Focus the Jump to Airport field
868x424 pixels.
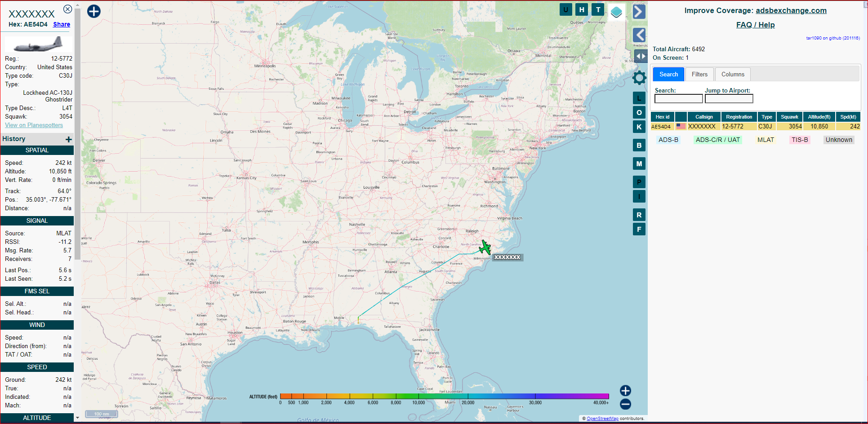tap(729, 99)
